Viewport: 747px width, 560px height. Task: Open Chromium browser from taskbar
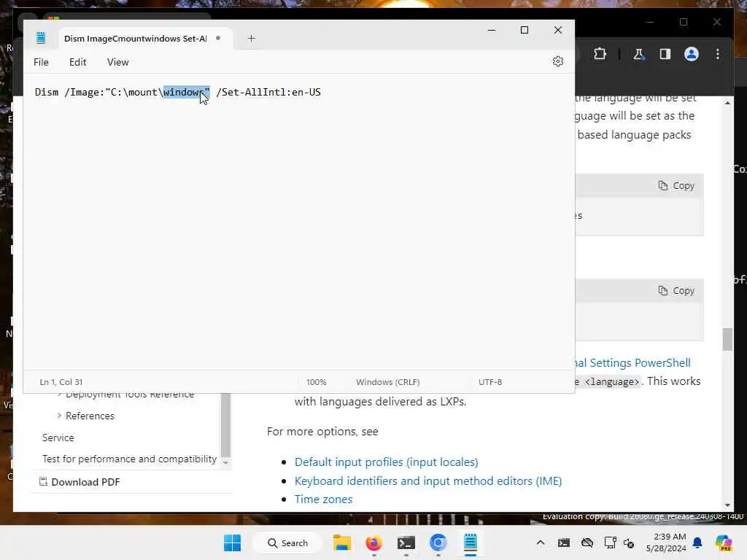(x=438, y=542)
